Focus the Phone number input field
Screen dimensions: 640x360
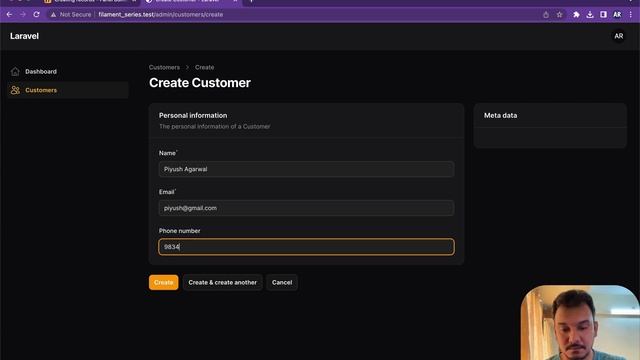click(306, 247)
